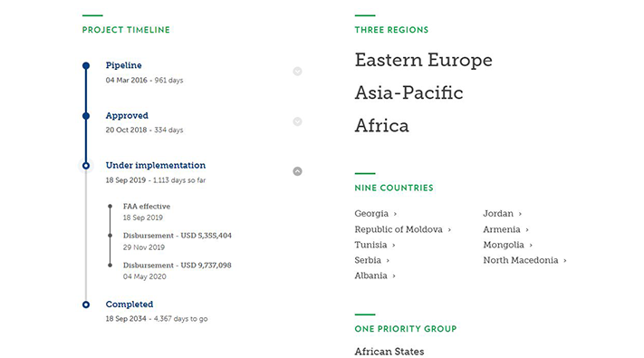This screenshot has height=358, width=644.
Task: Click the Approved timeline node dot
Action: point(86,116)
